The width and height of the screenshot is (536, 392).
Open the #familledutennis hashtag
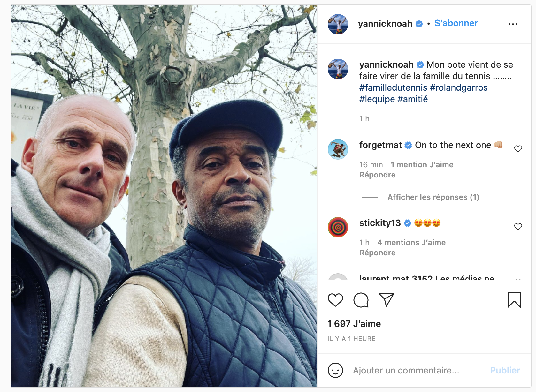[393, 87]
